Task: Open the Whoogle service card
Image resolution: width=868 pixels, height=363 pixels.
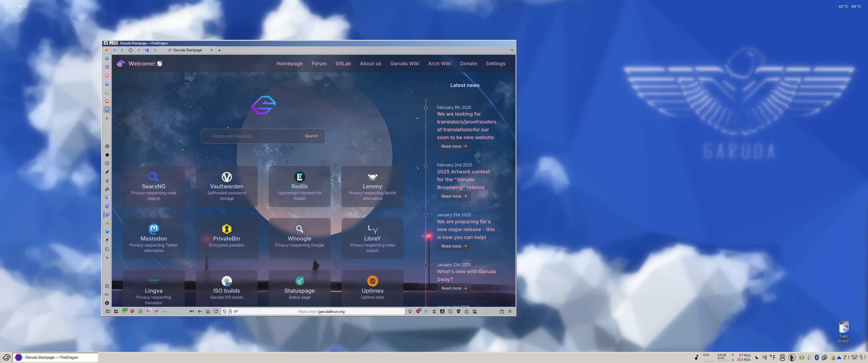Action: pos(299,238)
